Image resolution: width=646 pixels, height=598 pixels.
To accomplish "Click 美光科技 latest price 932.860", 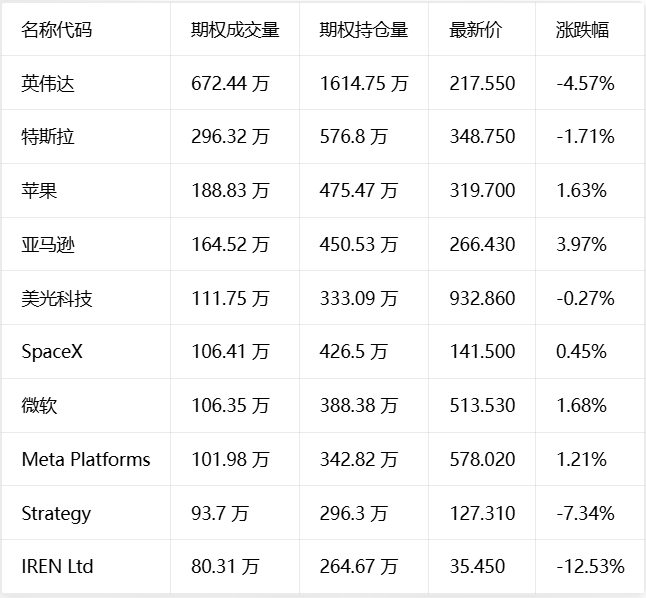I will click(x=482, y=298).
